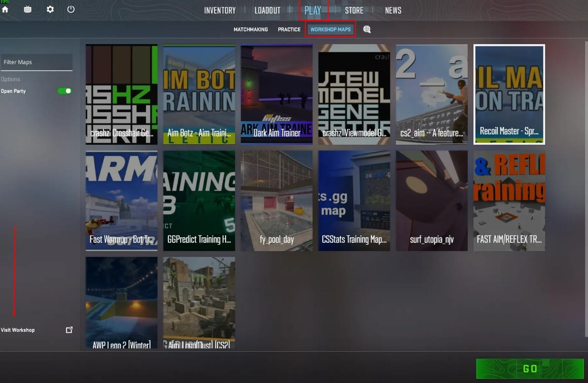Screen dimensions: 588x383
Task: Open the News tab
Action: 393,10
